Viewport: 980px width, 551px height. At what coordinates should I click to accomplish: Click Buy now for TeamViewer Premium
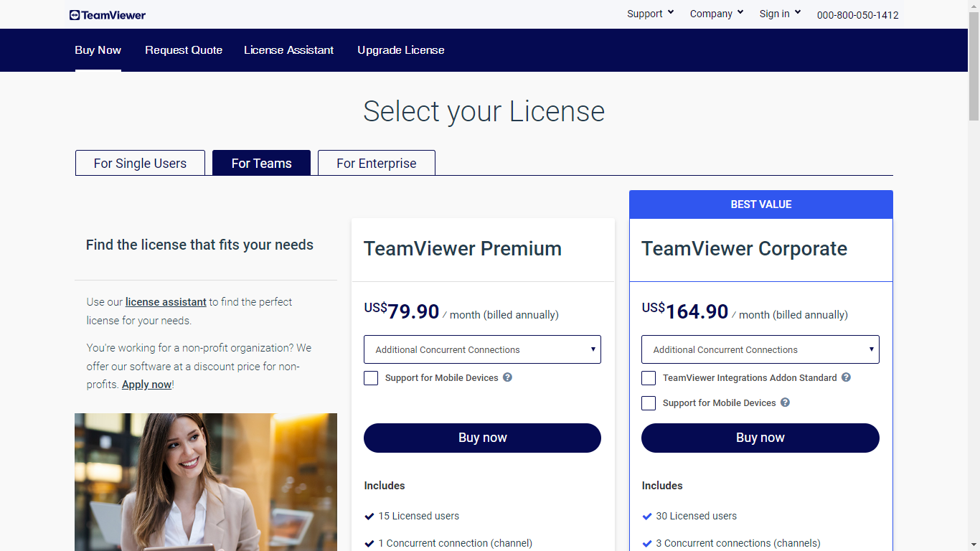pos(482,438)
